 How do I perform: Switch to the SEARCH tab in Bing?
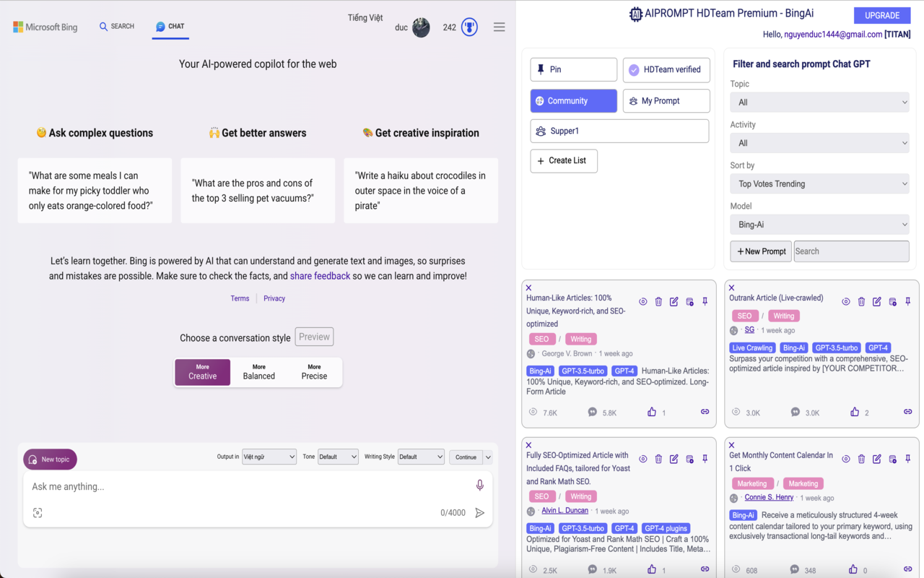click(117, 27)
